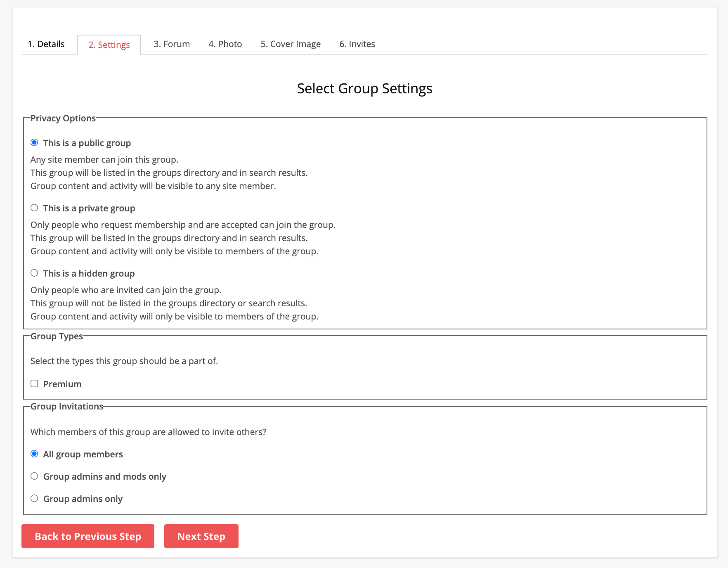Click the 'Group Invitations' legend
728x568 pixels.
(67, 407)
